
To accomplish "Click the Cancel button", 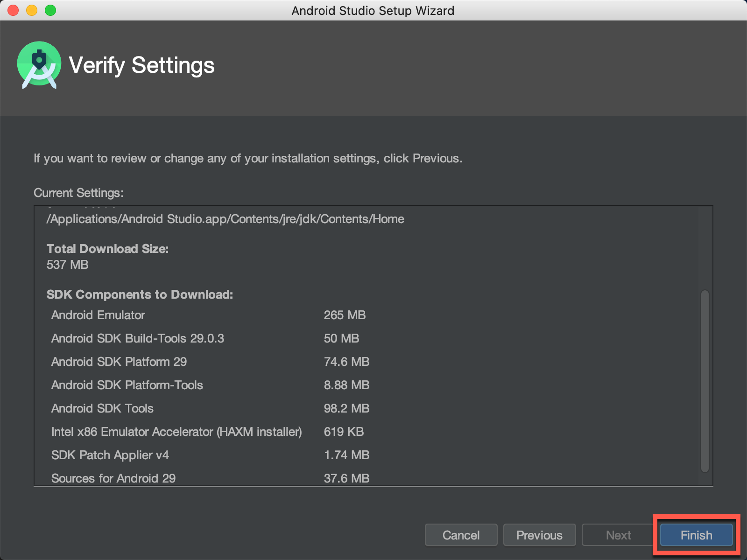I will [461, 535].
